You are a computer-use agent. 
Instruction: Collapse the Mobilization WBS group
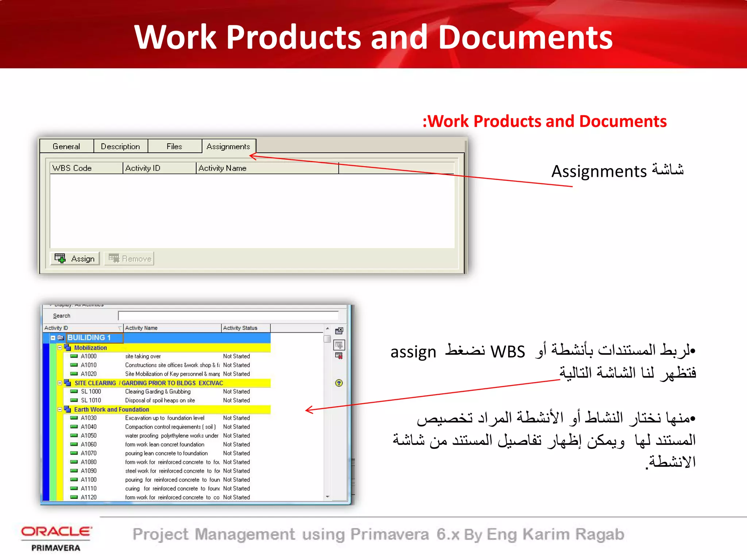tap(60, 347)
